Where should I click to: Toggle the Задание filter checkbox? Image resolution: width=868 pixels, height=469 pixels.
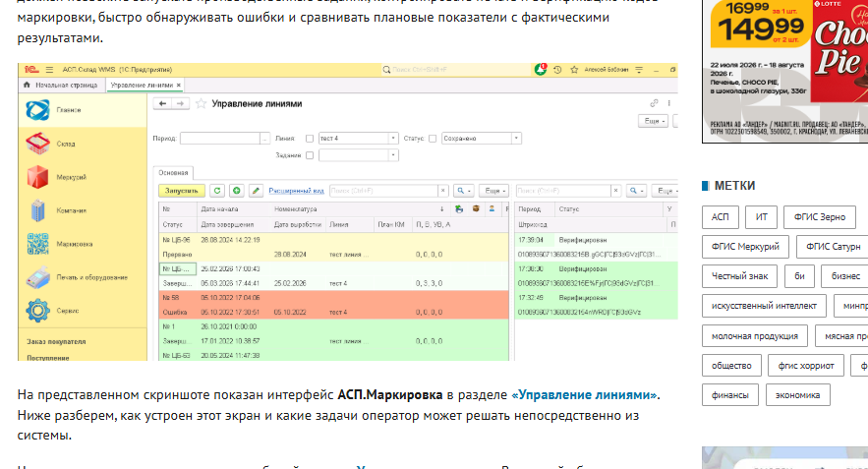click(x=310, y=155)
